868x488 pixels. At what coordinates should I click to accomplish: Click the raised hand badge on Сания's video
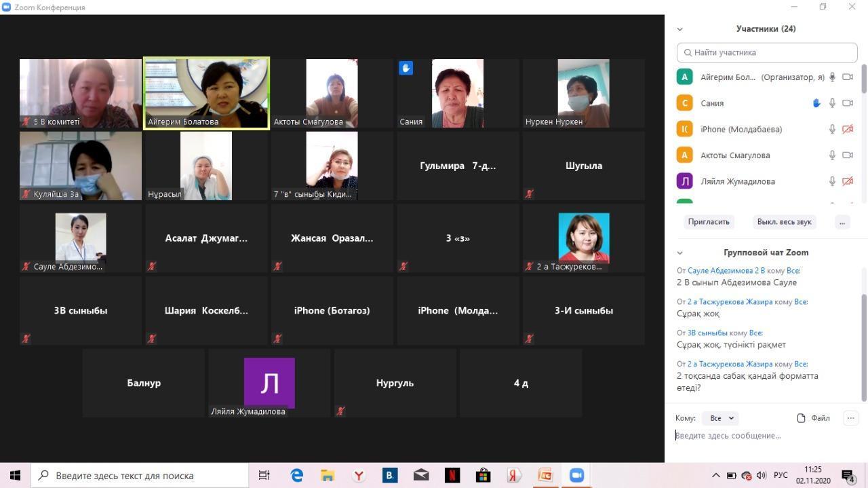(406, 68)
